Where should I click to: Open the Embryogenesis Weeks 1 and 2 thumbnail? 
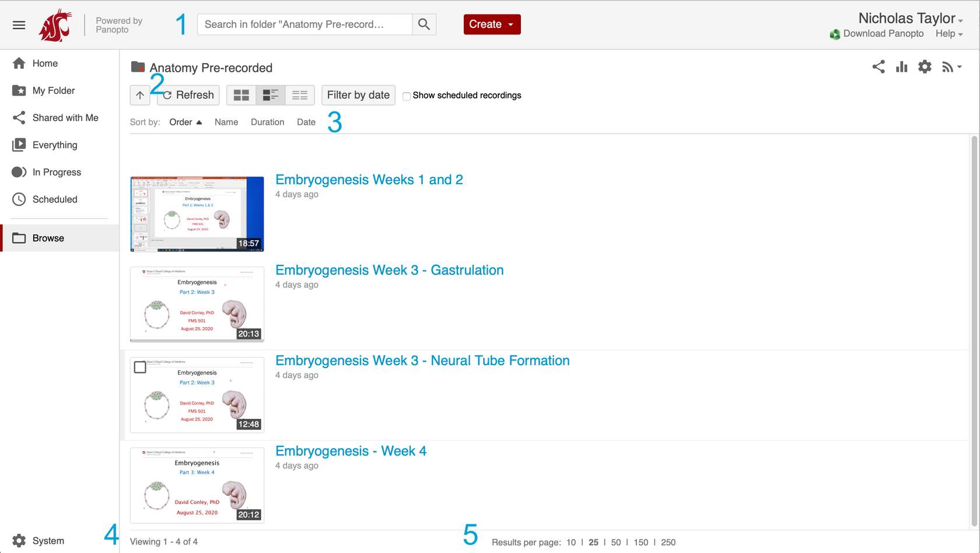[x=197, y=214]
